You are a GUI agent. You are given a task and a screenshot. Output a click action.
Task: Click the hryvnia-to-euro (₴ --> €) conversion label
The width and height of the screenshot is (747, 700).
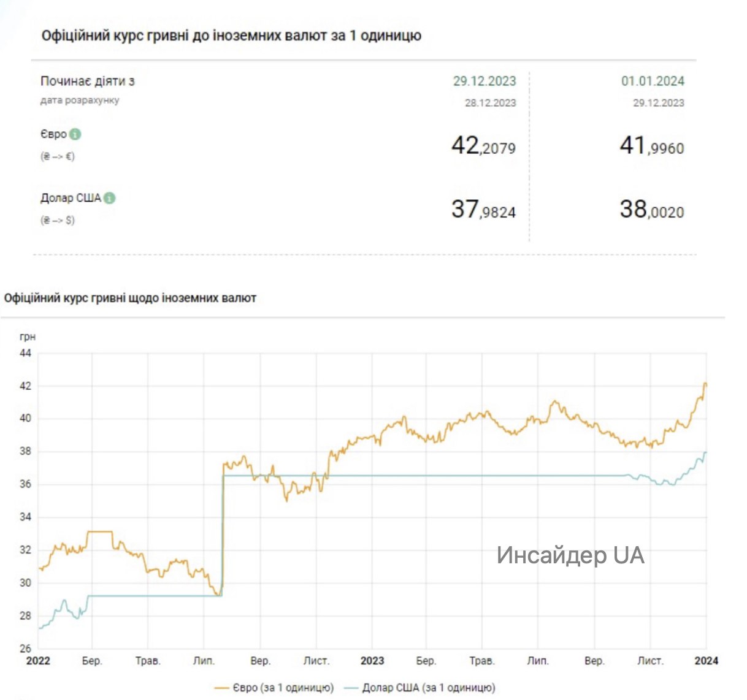[x=58, y=156]
